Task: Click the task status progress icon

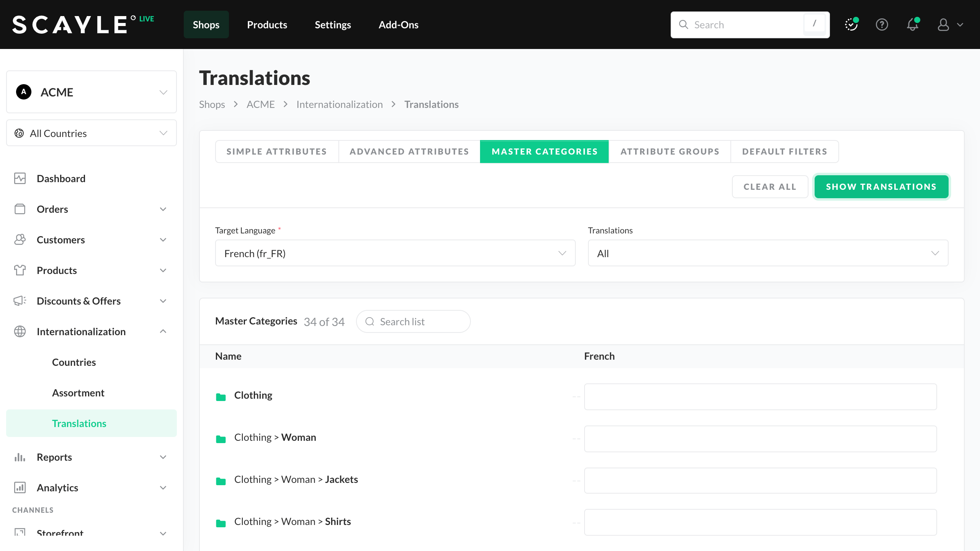Action: tap(851, 25)
